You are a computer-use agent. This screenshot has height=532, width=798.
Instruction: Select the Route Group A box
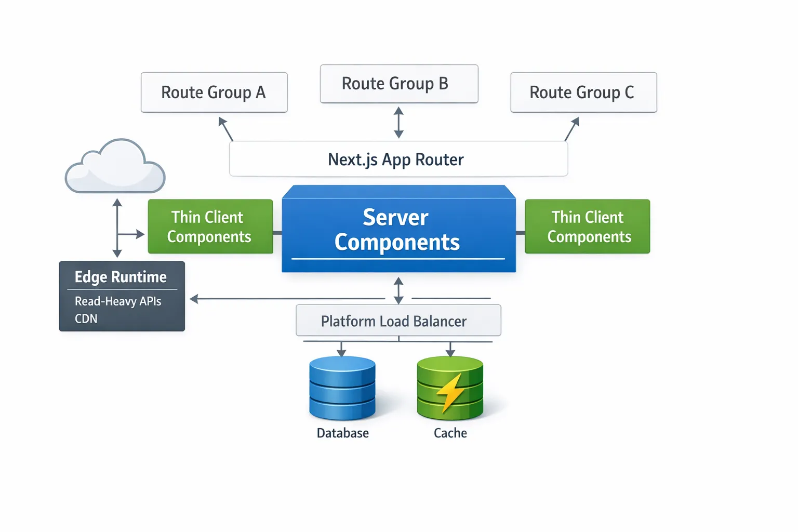(214, 92)
